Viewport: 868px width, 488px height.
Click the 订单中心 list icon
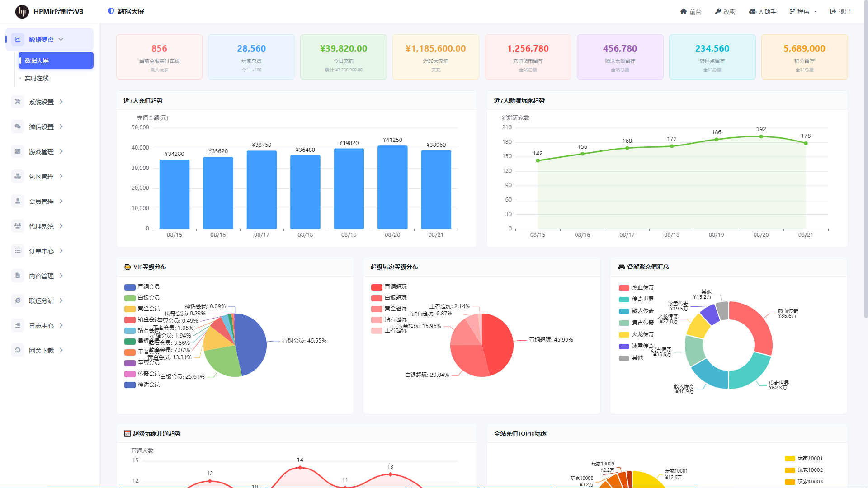18,251
